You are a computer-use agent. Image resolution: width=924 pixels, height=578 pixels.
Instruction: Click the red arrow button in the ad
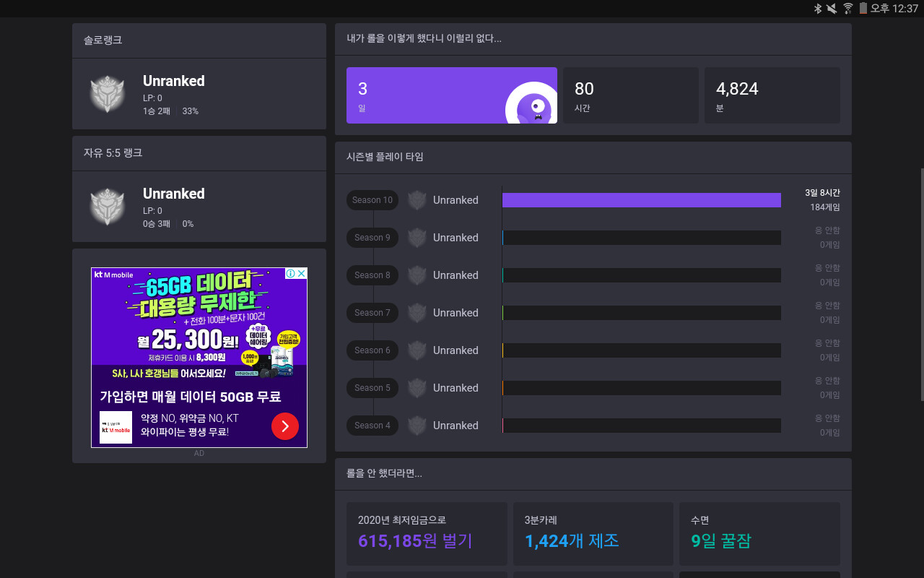click(285, 426)
